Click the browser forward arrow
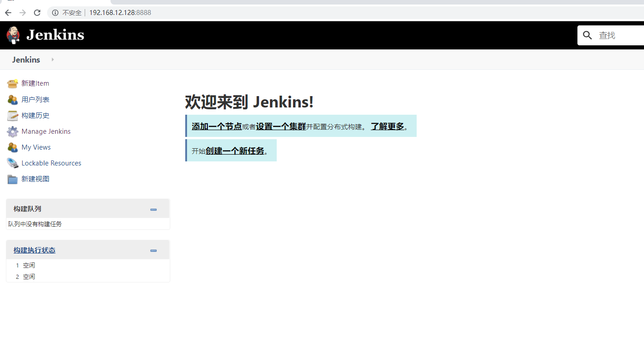Screen dimensions: 644x350 pos(23,13)
